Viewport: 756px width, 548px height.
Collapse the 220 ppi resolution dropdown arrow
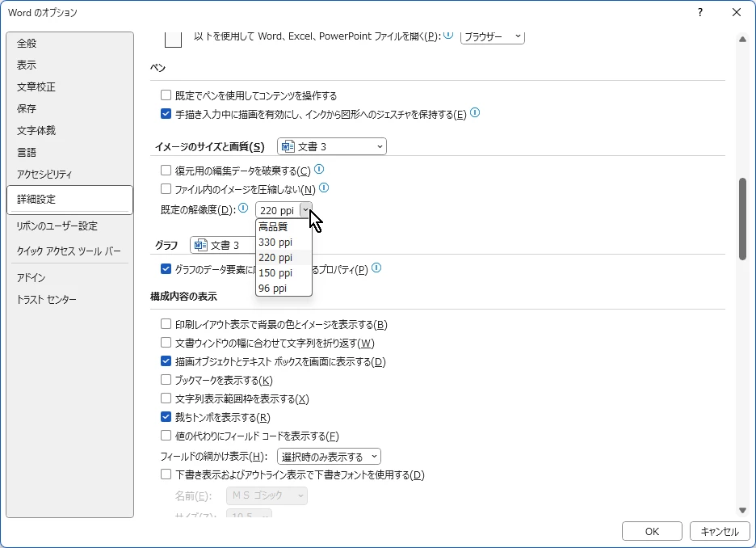(x=305, y=210)
